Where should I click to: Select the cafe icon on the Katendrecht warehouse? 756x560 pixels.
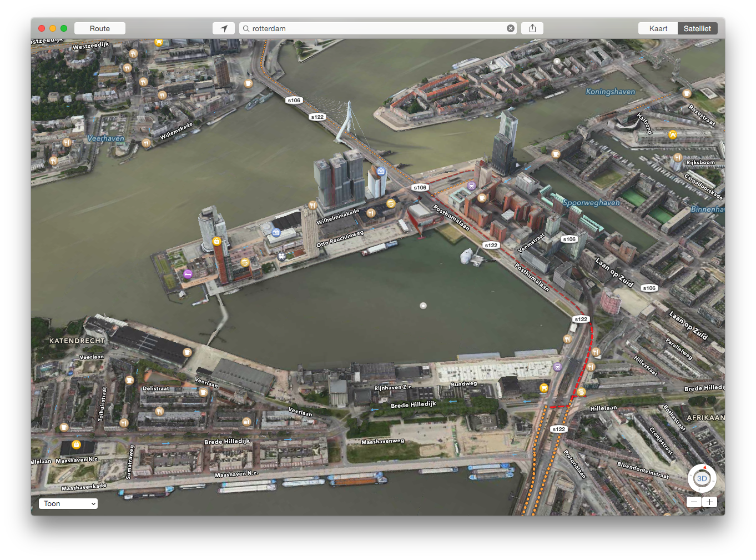click(188, 352)
